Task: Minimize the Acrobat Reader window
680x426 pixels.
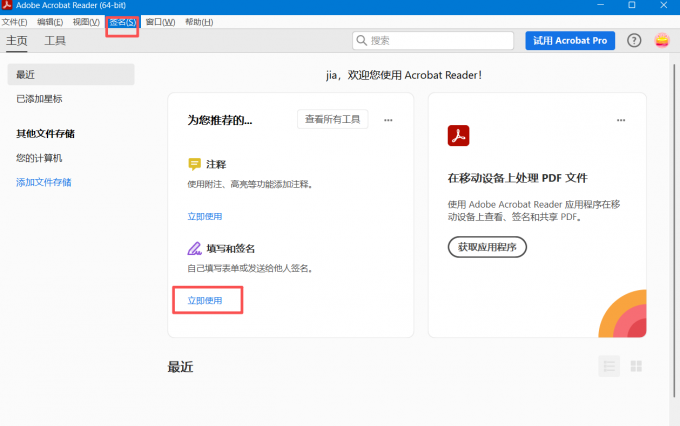Action: click(601, 5)
